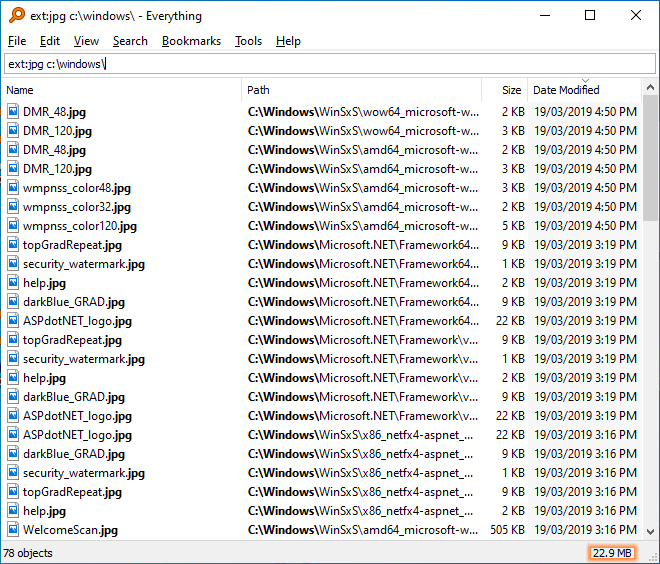Open the Edit menu
Screen dimensions: 660x564
point(50,41)
